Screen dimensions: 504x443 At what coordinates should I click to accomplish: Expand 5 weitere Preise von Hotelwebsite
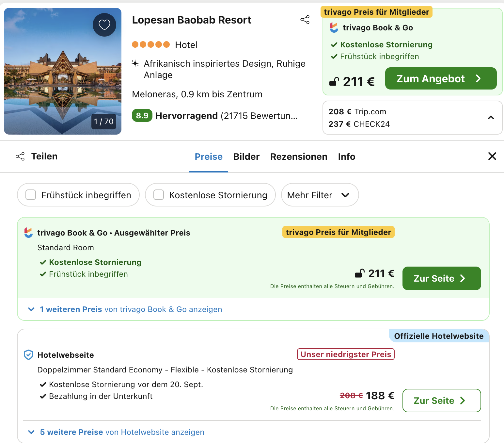pos(122,432)
